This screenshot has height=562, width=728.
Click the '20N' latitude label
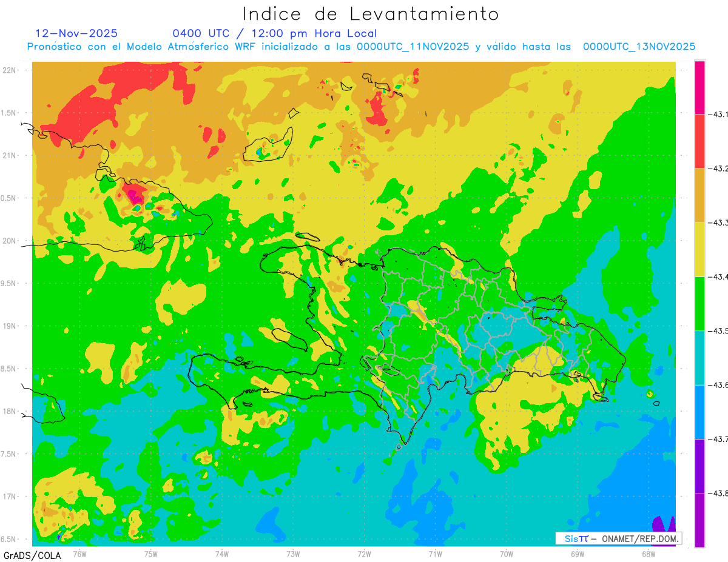click(x=10, y=241)
